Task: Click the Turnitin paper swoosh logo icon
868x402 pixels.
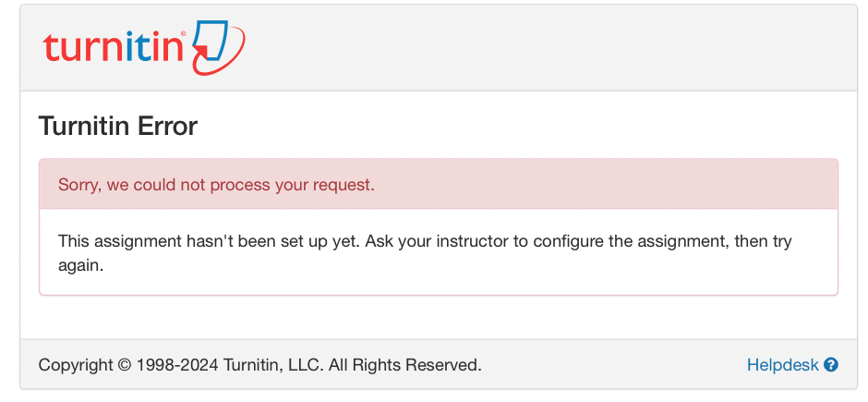Action: coord(218,48)
